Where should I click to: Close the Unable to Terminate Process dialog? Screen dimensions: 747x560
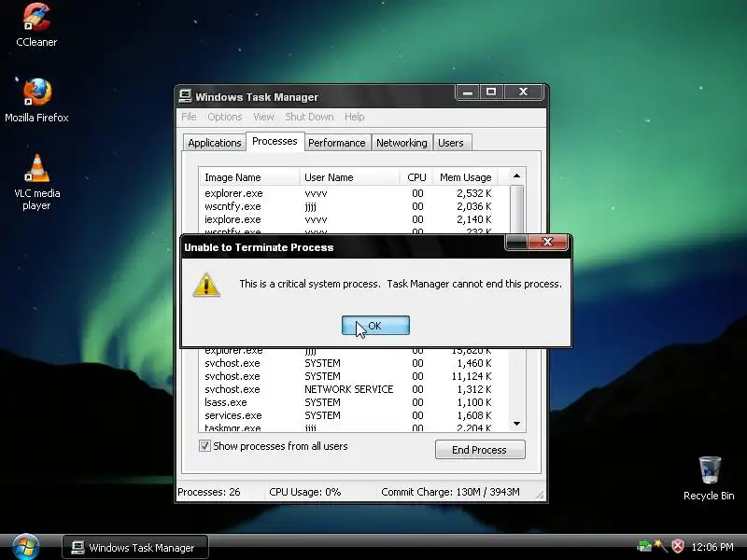tap(548, 242)
